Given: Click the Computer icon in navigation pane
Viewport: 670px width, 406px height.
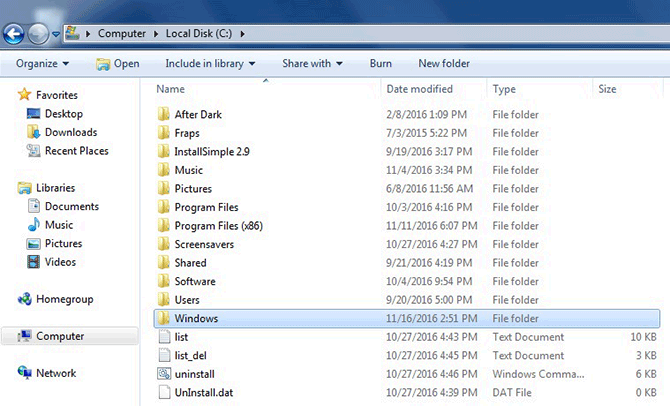Looking at the screenshot, I should click(24, 336).
